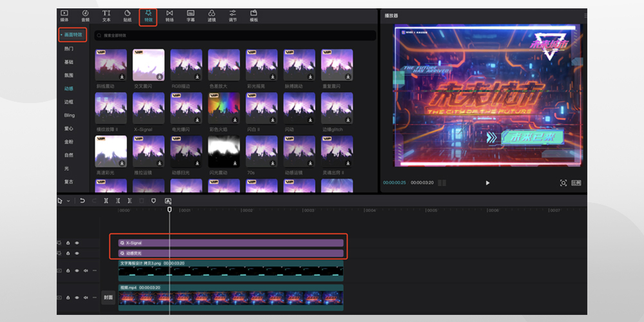Play the preview in the player
This screenshot has width=644, height=322.
(x=488, y=183)
